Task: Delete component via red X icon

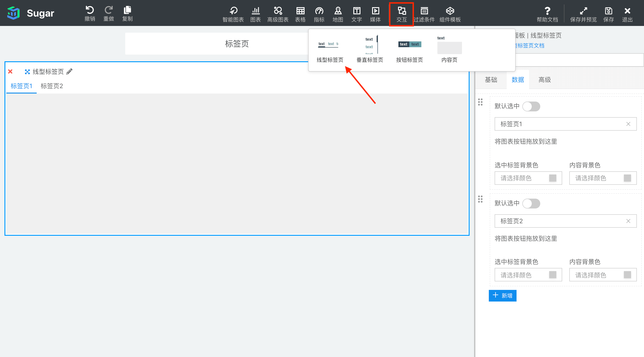Action: click(x=10, y=72)
